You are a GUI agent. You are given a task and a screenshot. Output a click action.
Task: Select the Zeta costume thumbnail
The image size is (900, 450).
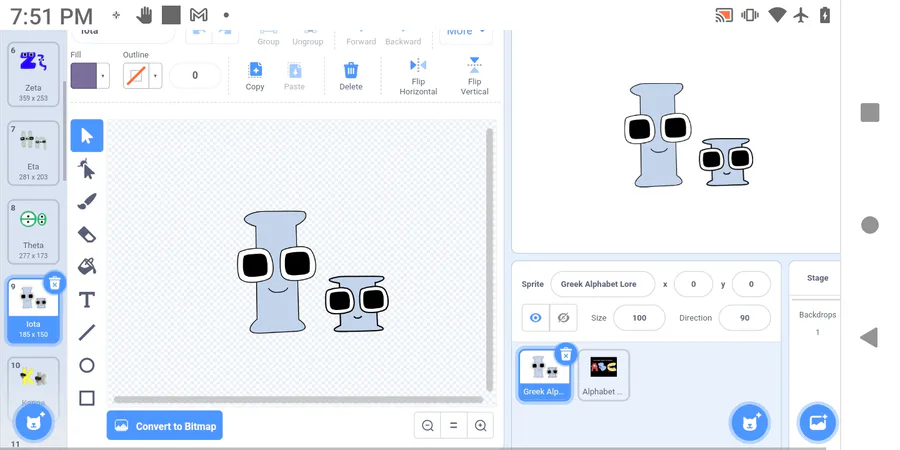33,75
